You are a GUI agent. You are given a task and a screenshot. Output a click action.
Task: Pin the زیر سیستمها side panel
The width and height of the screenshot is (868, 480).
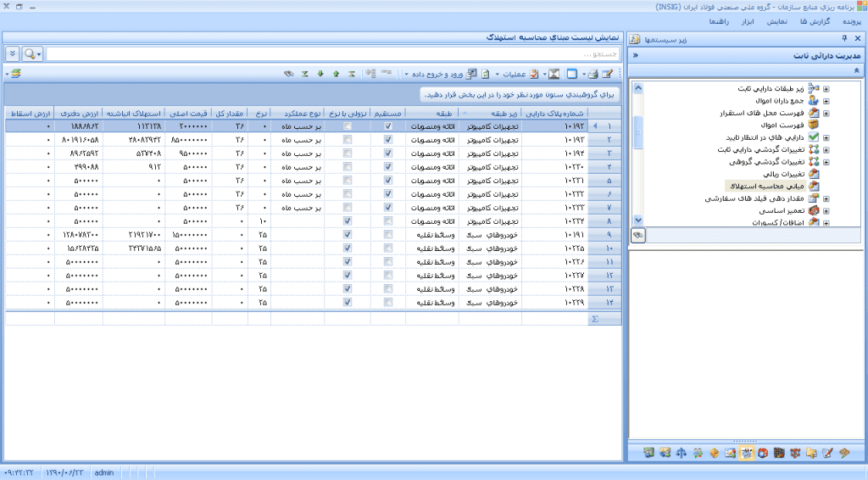click(x=844, y=39)
